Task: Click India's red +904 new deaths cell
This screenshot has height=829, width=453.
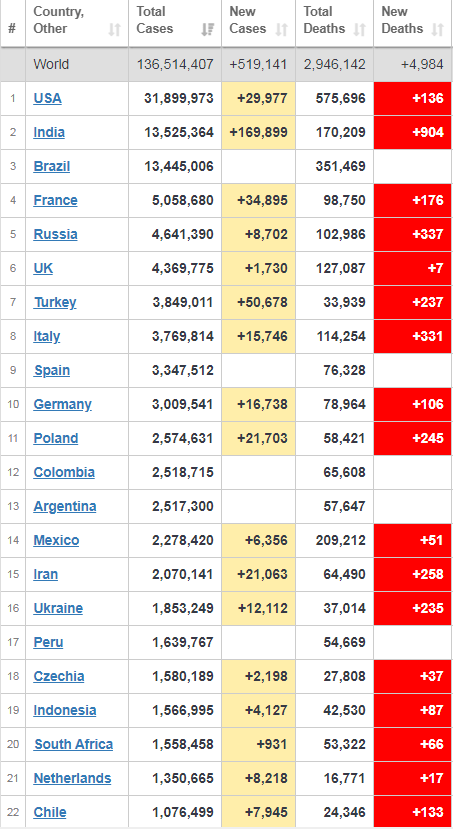Action: pos(412,132)
